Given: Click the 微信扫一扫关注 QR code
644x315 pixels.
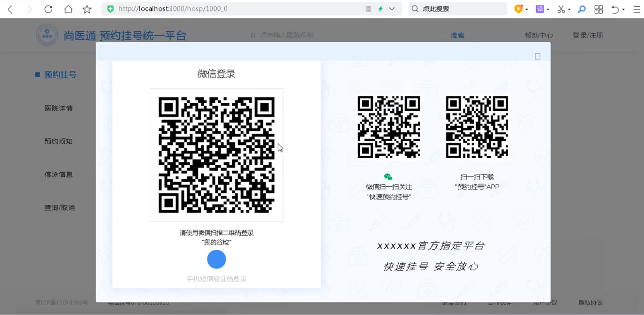Looking at the screenshot, I should coord(389,127).
